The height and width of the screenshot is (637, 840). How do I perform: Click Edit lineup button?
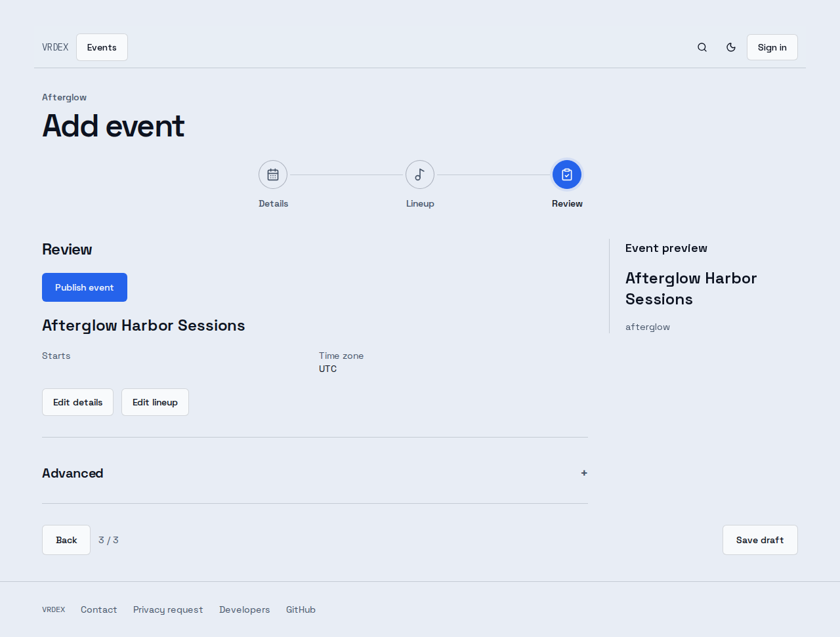pyautogui.click(x=155, y=402)
